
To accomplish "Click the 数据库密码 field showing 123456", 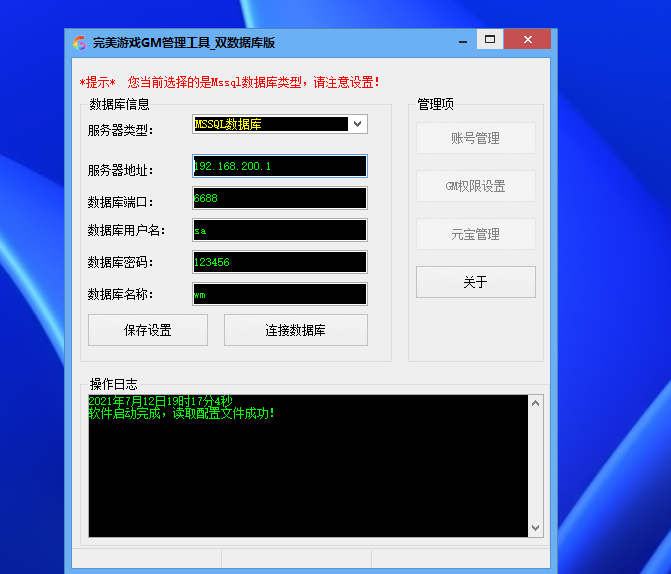I will (x=280, y=262).
